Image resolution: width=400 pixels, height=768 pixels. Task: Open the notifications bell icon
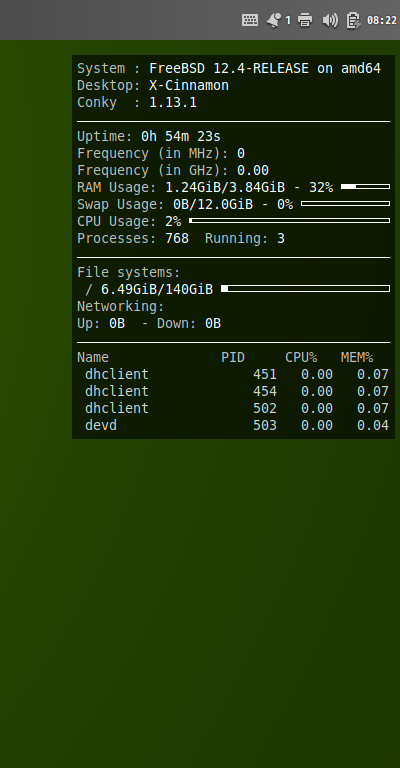[x=274, y=20]
